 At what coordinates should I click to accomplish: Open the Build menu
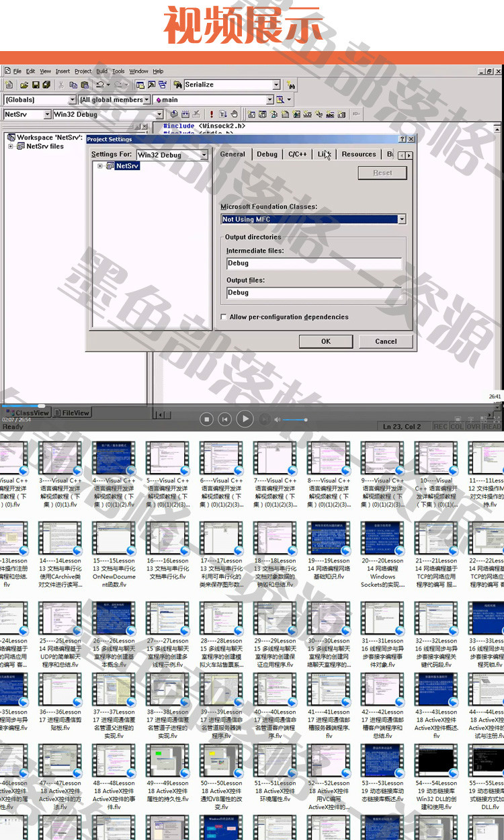[x=102, y=71]
